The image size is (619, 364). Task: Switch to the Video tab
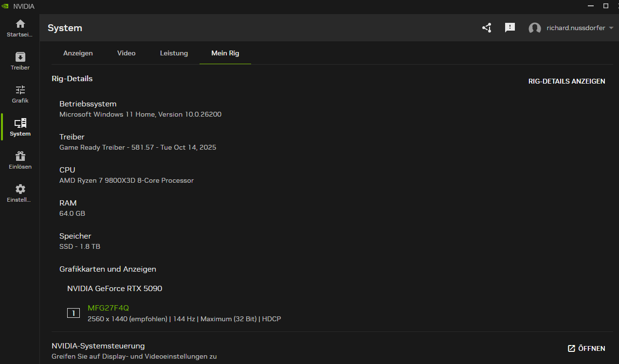click(127, 53)
